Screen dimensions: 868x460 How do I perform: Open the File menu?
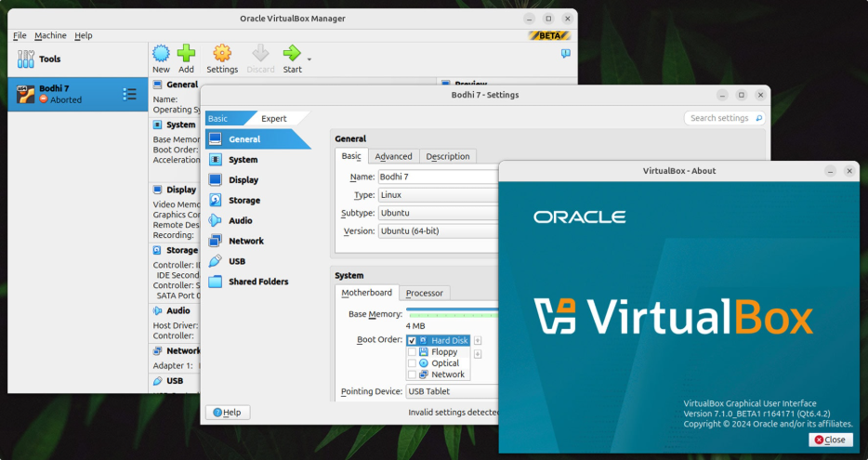point(20,35)
